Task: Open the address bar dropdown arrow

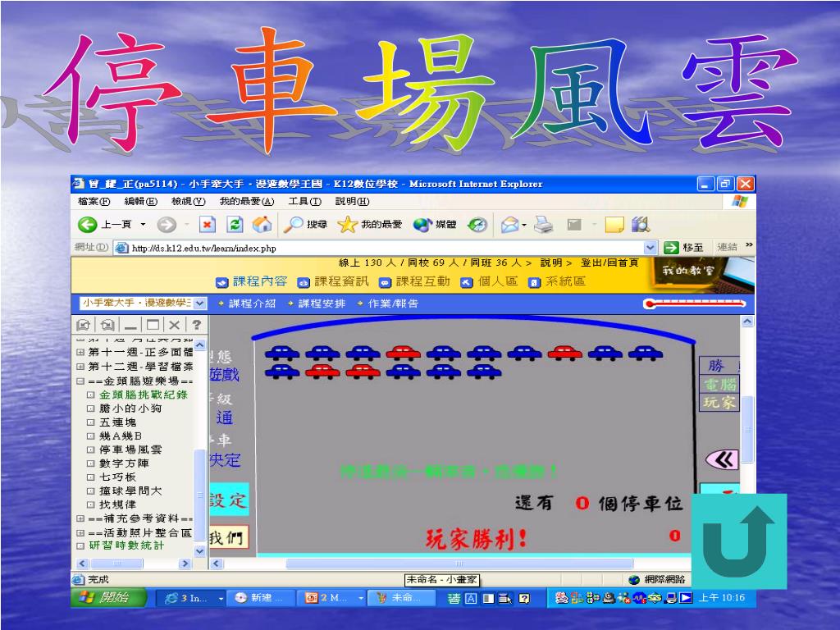Action: (x=651, y=248)
